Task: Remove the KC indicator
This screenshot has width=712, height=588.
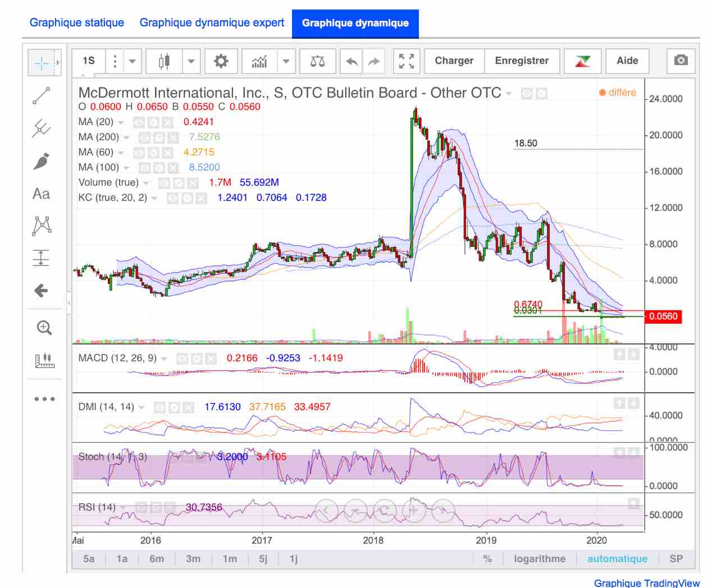Action: [x=202, y=197]
